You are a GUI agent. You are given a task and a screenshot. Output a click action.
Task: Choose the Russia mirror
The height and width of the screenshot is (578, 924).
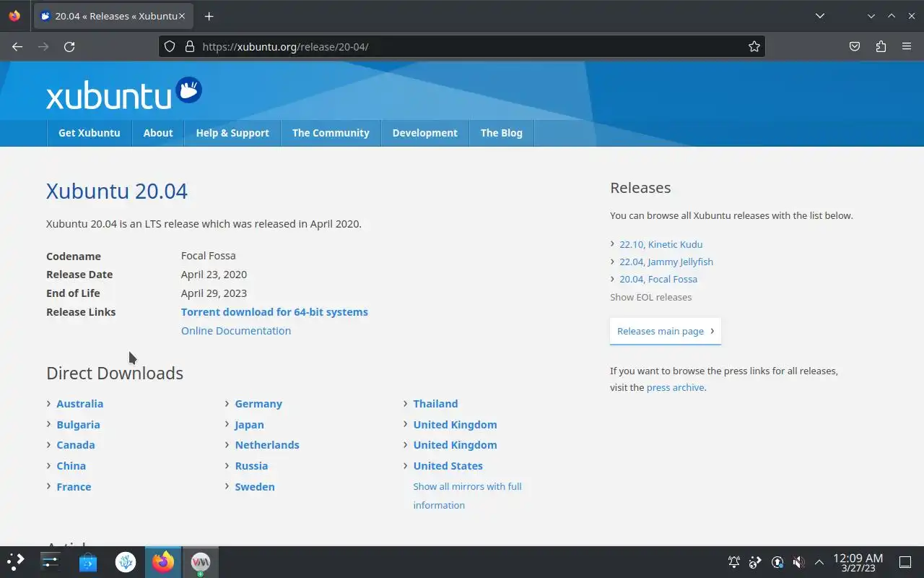click(251, 466)
